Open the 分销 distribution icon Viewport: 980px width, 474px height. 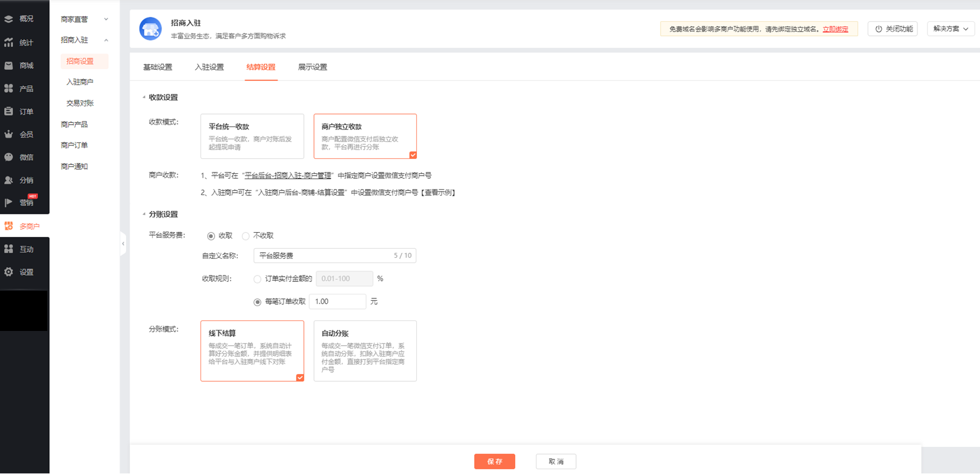coord(9,180)
